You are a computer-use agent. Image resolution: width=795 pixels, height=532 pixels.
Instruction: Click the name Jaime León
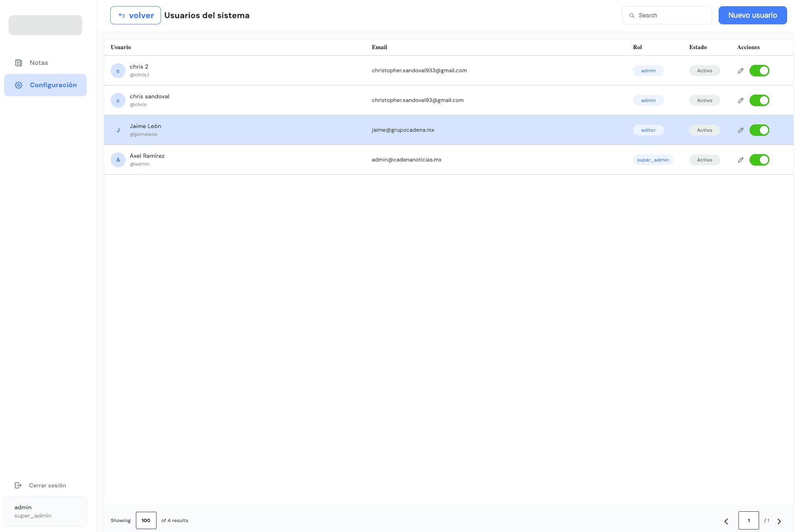[145, 126]
